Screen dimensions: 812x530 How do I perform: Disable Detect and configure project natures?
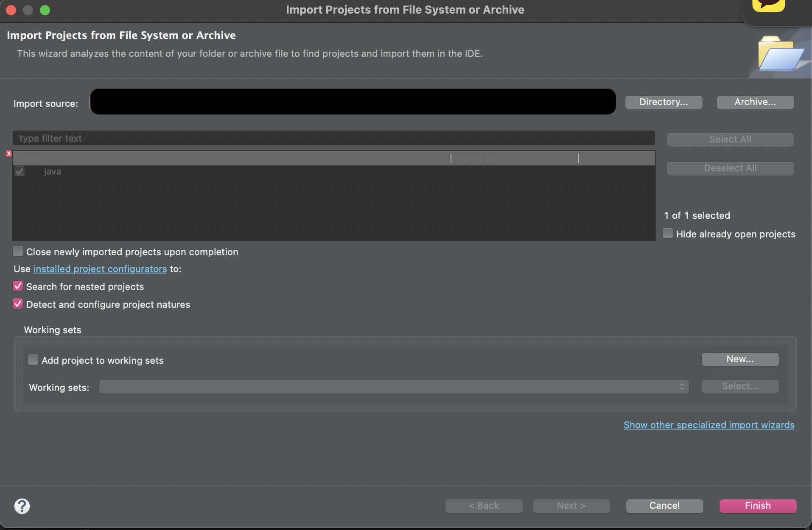pos(18,304)
